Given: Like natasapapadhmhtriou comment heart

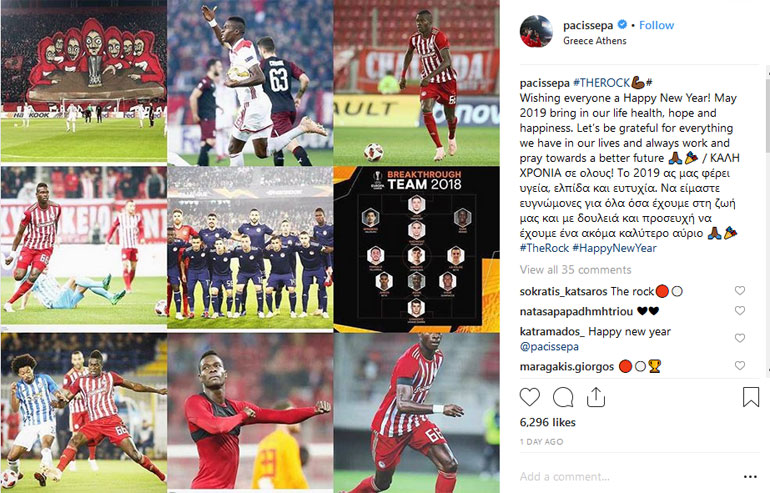Looking at the screenshot, I should [x=740, y=310].
